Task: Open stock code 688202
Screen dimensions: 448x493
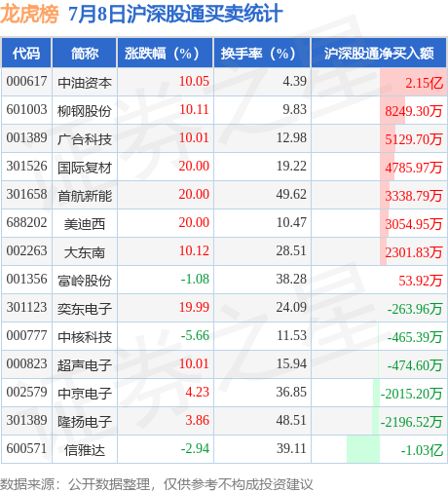Action: tap(26, 222)
